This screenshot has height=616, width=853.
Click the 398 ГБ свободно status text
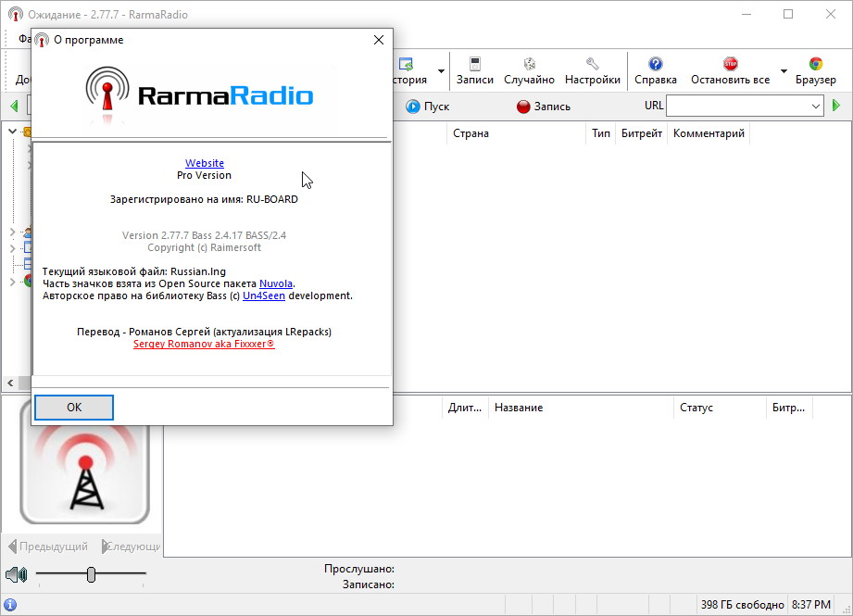[x=742, y=605]
